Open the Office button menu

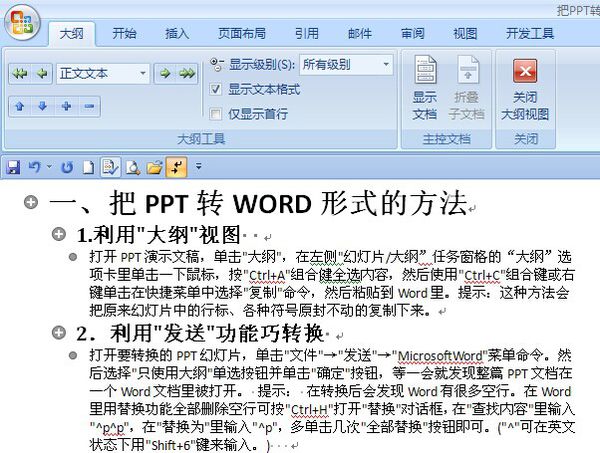pos(22,23)
